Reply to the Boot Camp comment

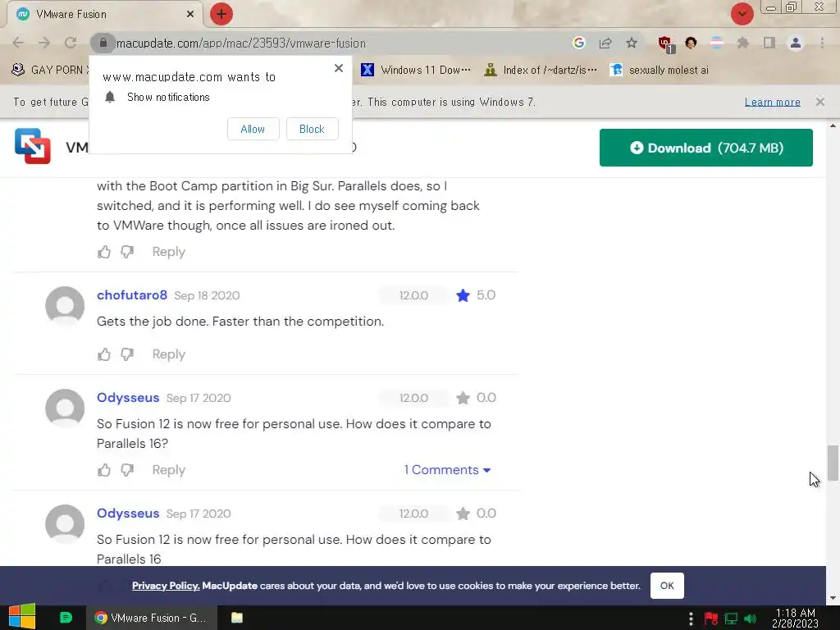pos(168,252)
